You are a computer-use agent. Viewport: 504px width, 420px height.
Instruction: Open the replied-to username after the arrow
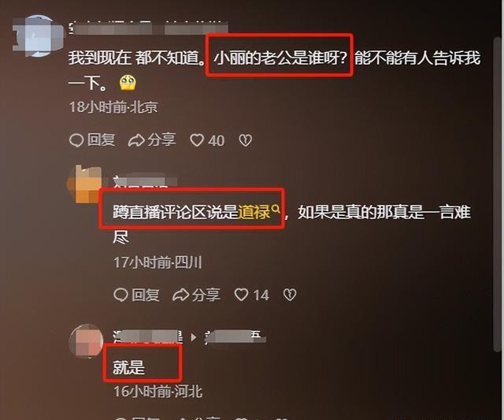(235, 336)
